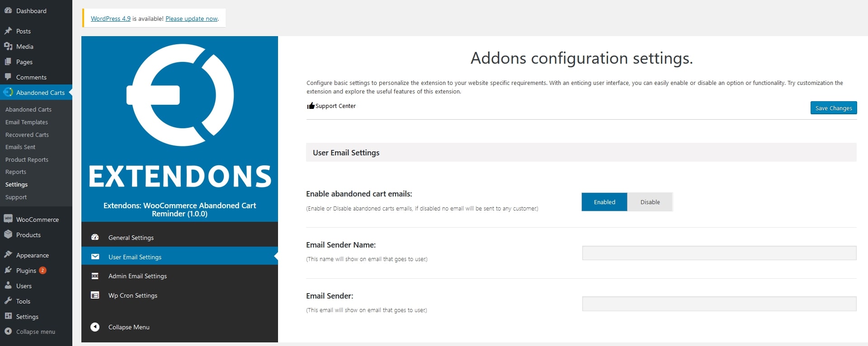The height and width of the screenshot is (346, 868).
Task: Open the Email Templates submenu item
Action: click(27, 122)
